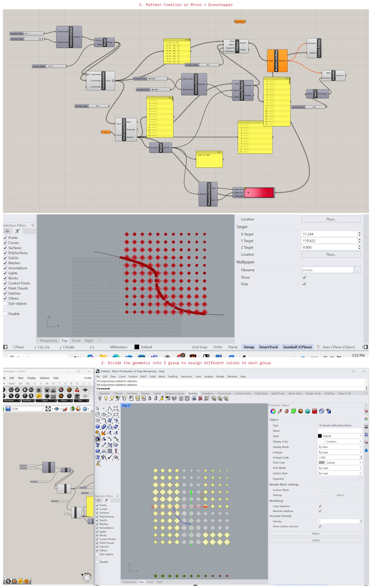372x588 pixels.
Task: Click the Hide Objects light bulb icon
Action: [x=100, y=398]
